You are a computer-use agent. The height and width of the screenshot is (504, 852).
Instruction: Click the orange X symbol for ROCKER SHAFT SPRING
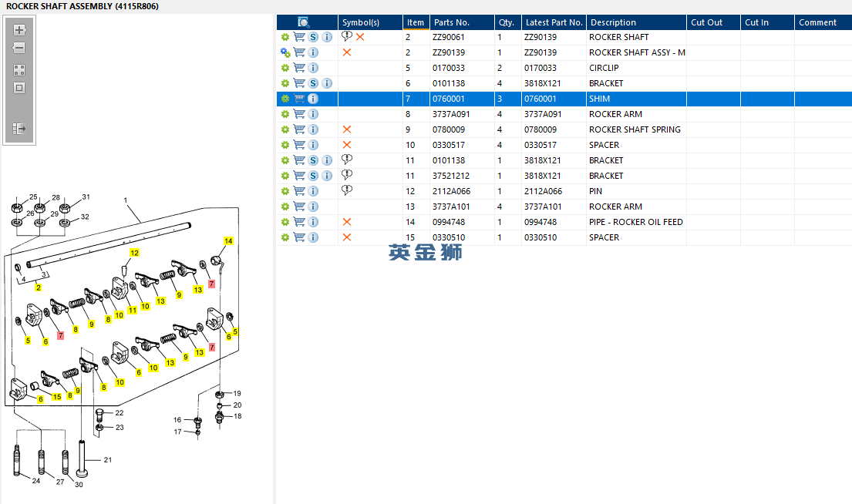347,129
